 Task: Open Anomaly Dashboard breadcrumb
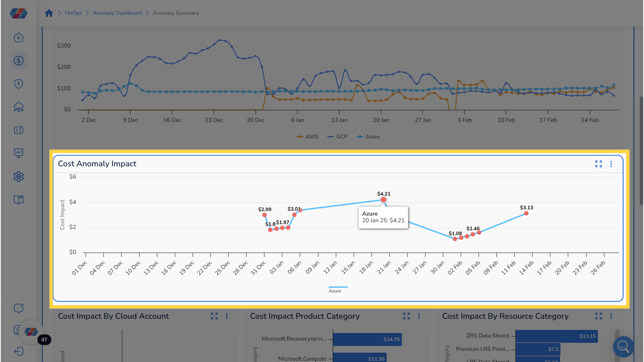point(117,13)
